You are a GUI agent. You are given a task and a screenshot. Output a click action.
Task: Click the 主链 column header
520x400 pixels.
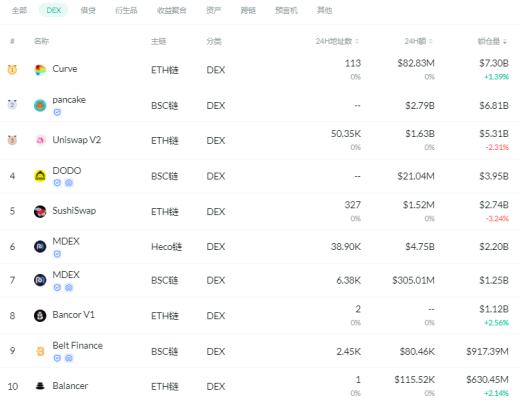[159, 41]
